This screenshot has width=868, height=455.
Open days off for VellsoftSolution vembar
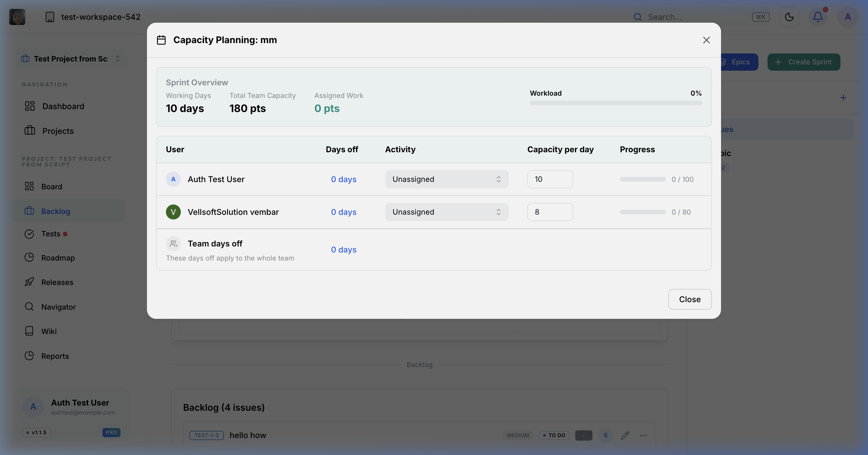(343, 212)
